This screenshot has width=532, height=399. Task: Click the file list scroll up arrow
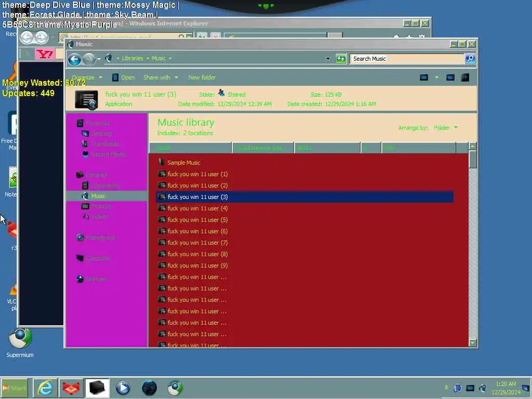point(472,146)
